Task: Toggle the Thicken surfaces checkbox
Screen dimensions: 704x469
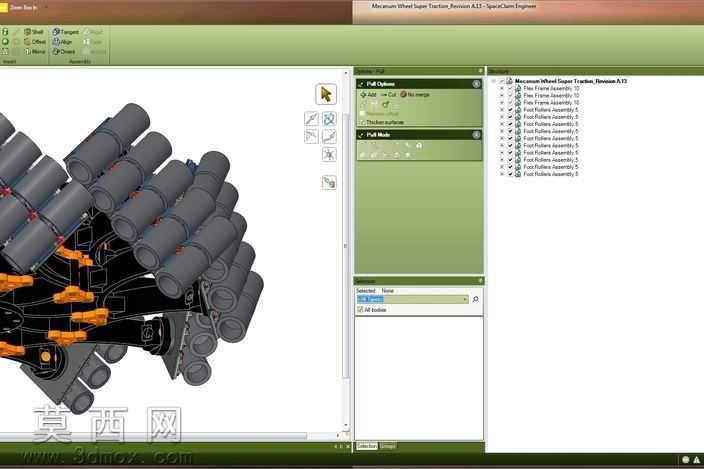Action: point(362,122)
